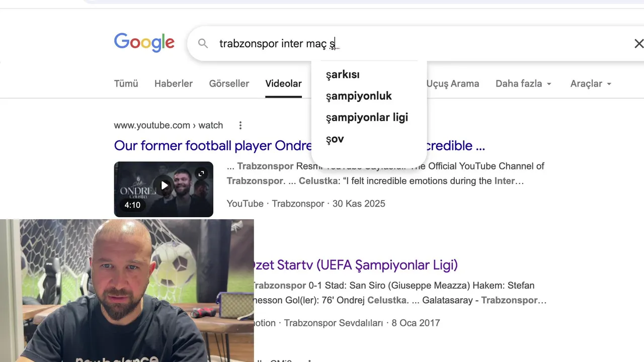Image resolution: width=644 pixels, height=362 pixels.
Task: Expand the Araçlar dropdown
Action: click(x=591, y=83)
